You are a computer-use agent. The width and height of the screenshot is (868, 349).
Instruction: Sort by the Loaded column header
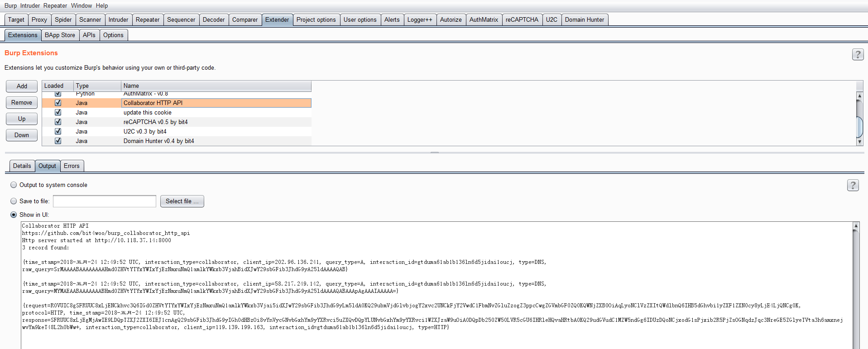tap(58, 86)
